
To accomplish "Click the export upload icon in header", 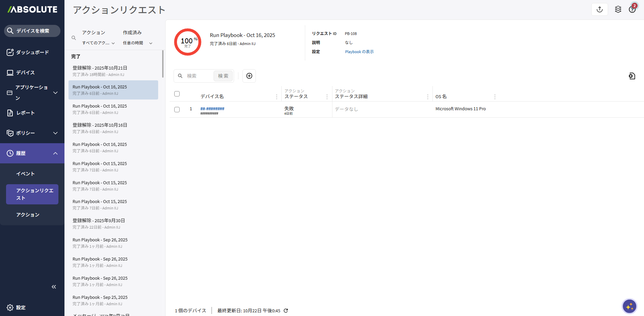I will [x=599, y=9].
